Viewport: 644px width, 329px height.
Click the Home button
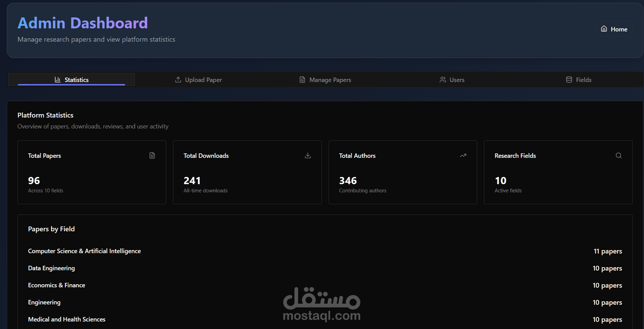614,29
